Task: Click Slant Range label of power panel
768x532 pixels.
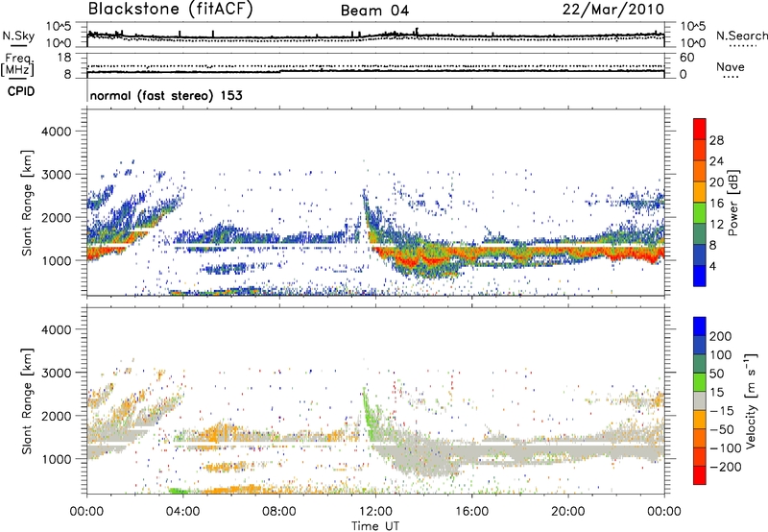Action: click(x=27, y=203)
